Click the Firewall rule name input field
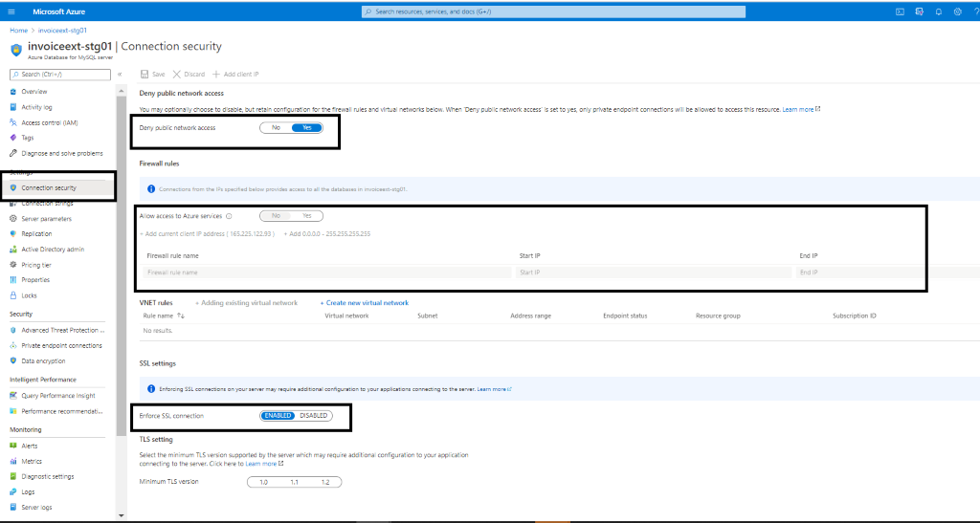The image size is (980, 523). click(327, 272)
